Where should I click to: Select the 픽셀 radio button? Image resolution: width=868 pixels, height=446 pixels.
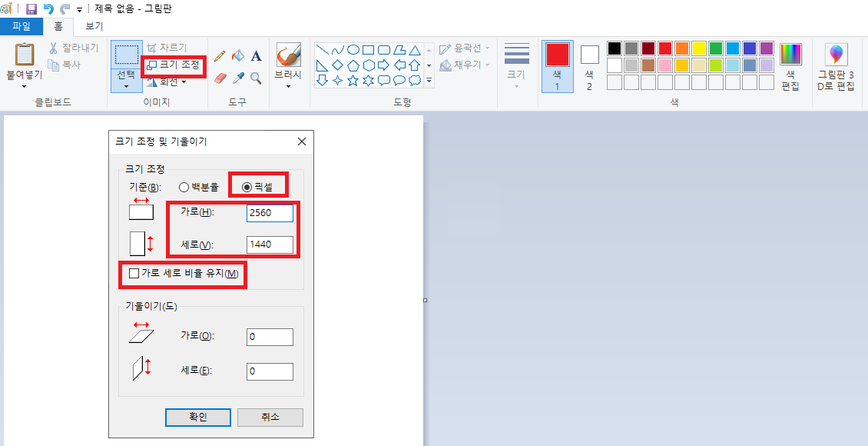pyautogui.click(x=247, y=187)
